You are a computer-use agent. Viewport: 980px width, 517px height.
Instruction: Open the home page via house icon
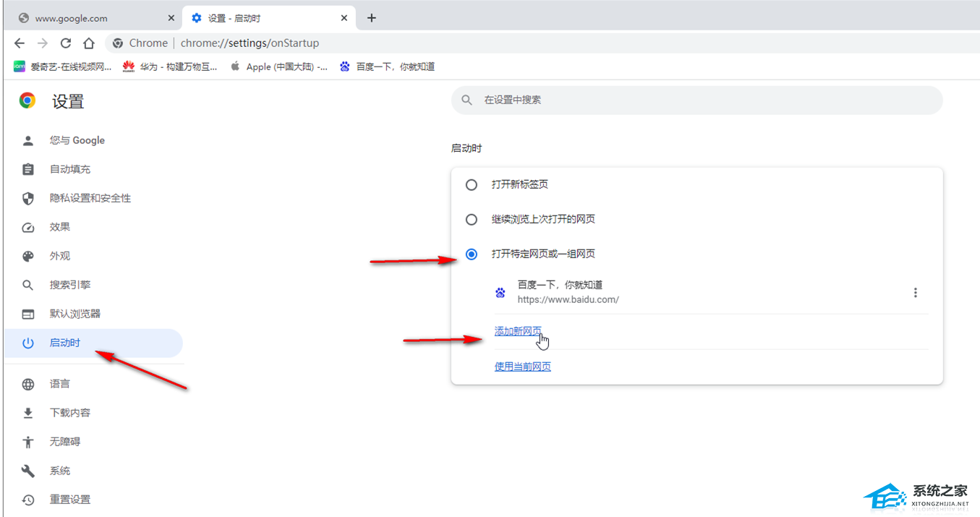(88, 43)
